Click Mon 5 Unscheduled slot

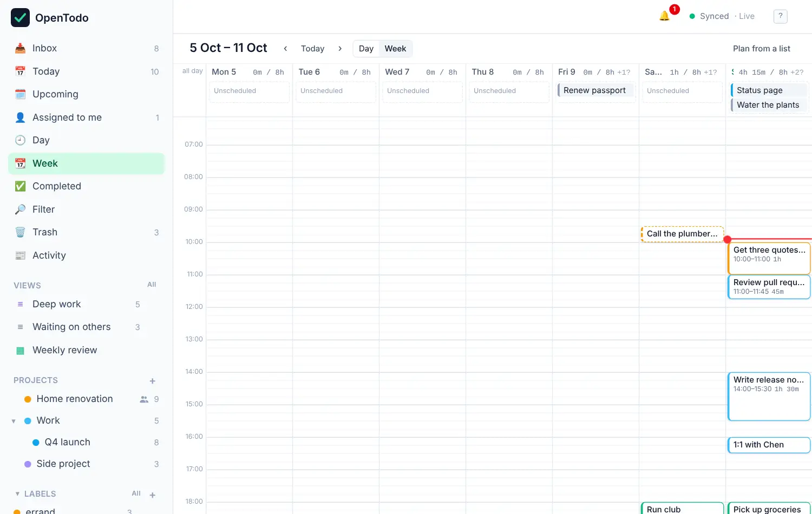(x=250, y=91)
